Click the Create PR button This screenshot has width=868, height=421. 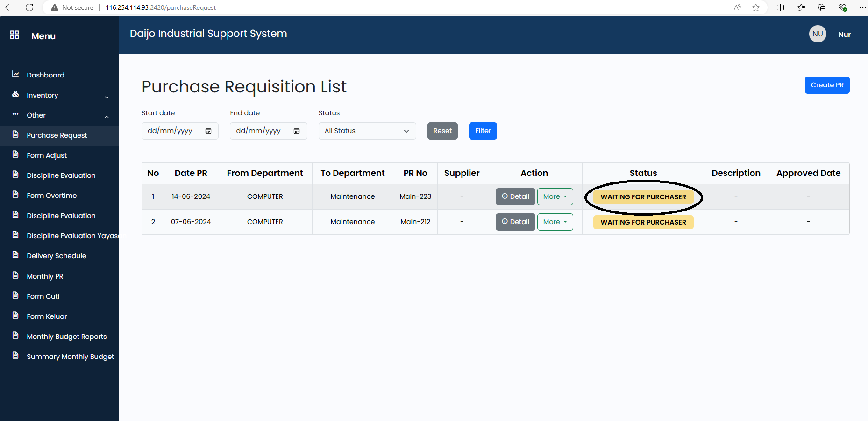pyautogui.click(x=826, y=85)
